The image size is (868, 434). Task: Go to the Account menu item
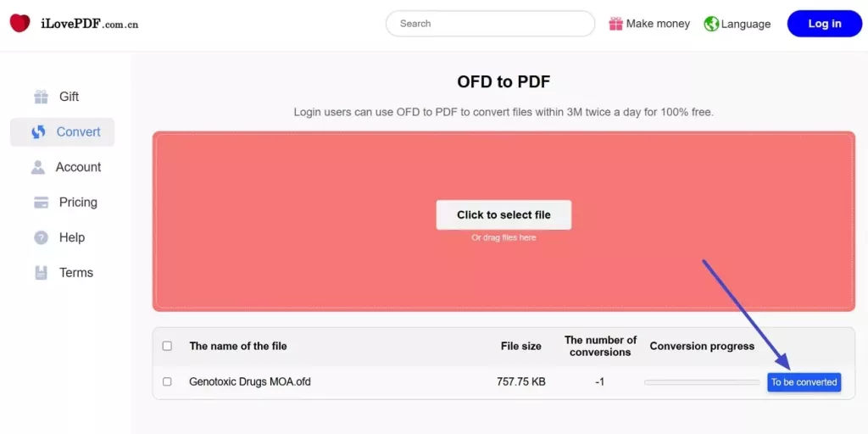click(x=78, y=167)
